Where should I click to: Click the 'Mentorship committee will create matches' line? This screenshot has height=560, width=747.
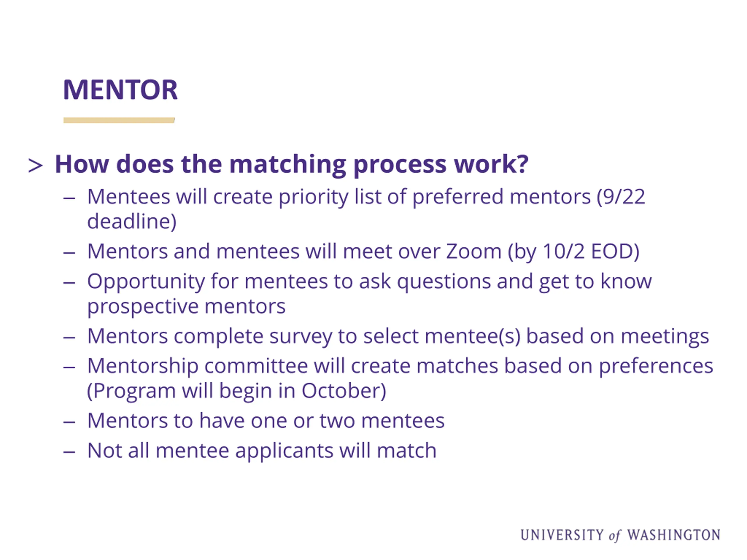[x=400, y=366]
